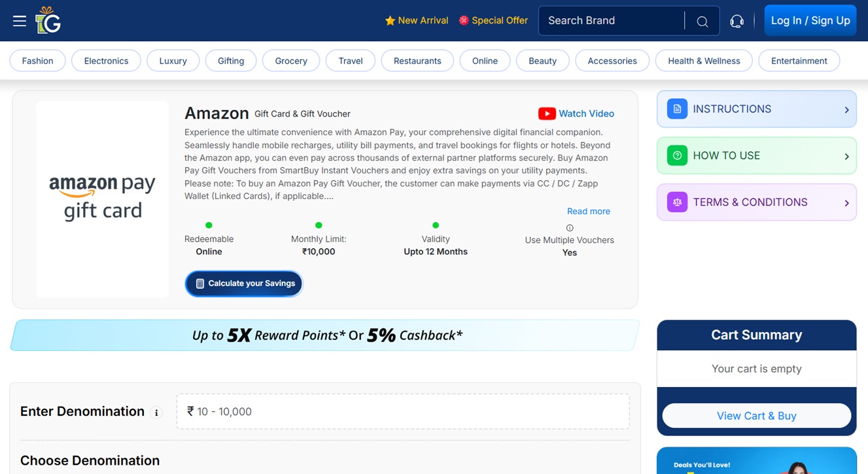
Task: Choose the Grocery category
Action: [291, 61]
